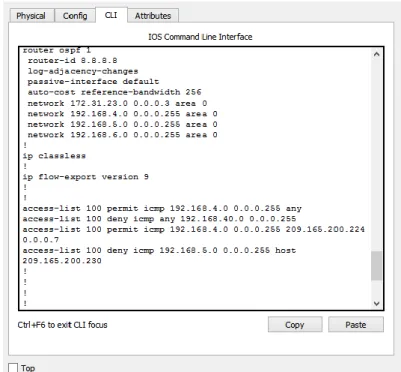Click the scroll up arrow in CLI
This screenshot has width=401, height=372.
(x=376, y=54)
